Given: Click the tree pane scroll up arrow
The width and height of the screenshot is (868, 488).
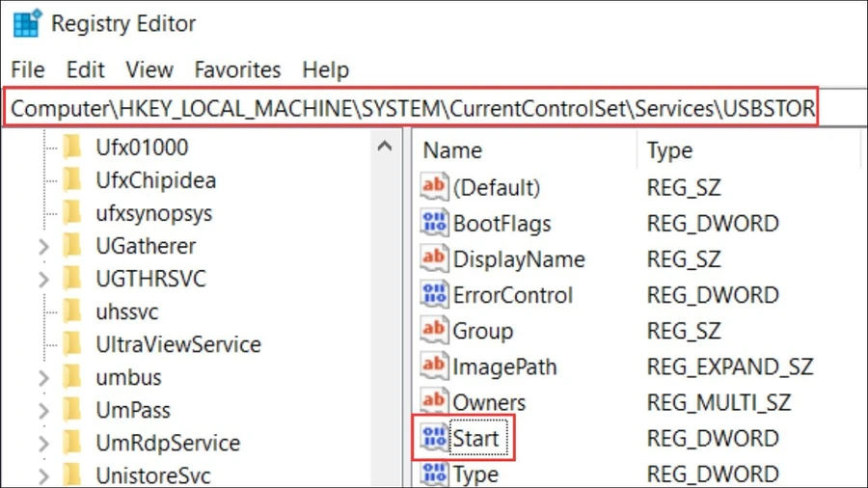Looking at the screenshot, I should point(385,147).
